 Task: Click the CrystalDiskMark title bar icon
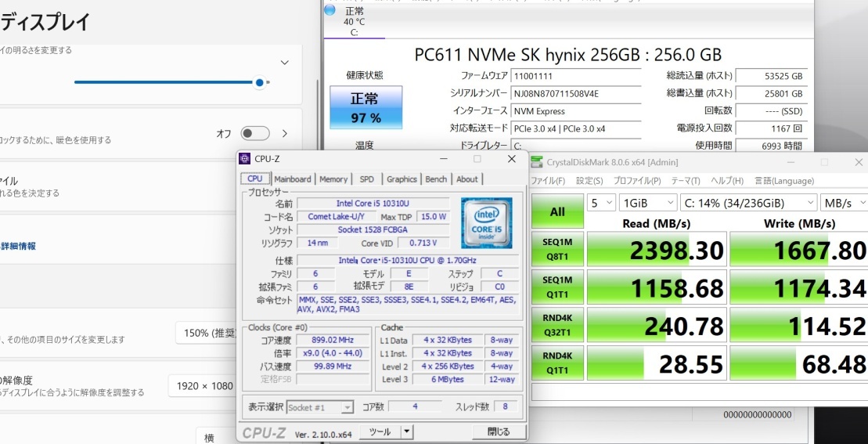click(x=536, y=161)
